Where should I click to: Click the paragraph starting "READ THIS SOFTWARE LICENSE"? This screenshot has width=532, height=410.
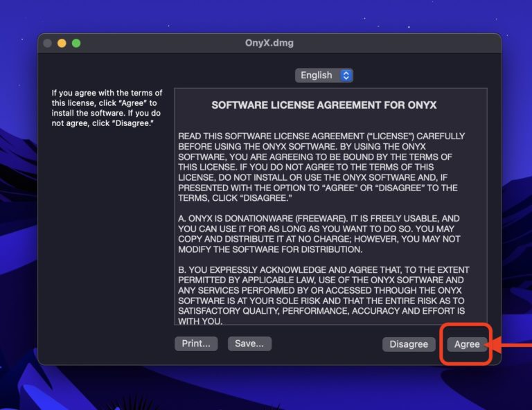321,167
